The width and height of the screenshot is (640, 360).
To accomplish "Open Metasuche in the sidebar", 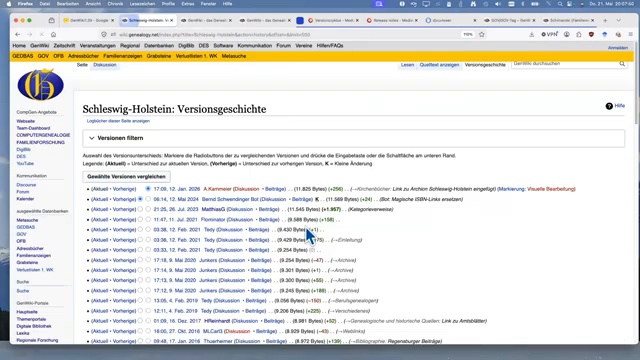I will 27,220.
